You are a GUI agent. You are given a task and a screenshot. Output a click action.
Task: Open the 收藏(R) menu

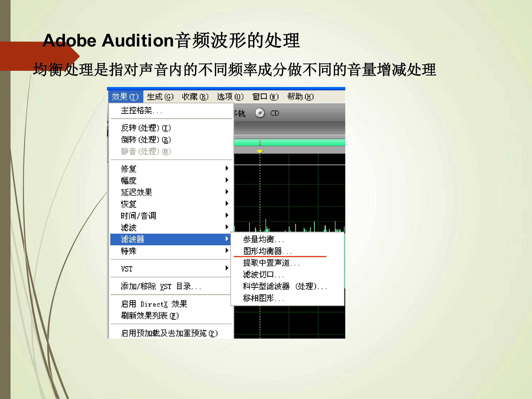pyautogui.click(x=195, y=97)
